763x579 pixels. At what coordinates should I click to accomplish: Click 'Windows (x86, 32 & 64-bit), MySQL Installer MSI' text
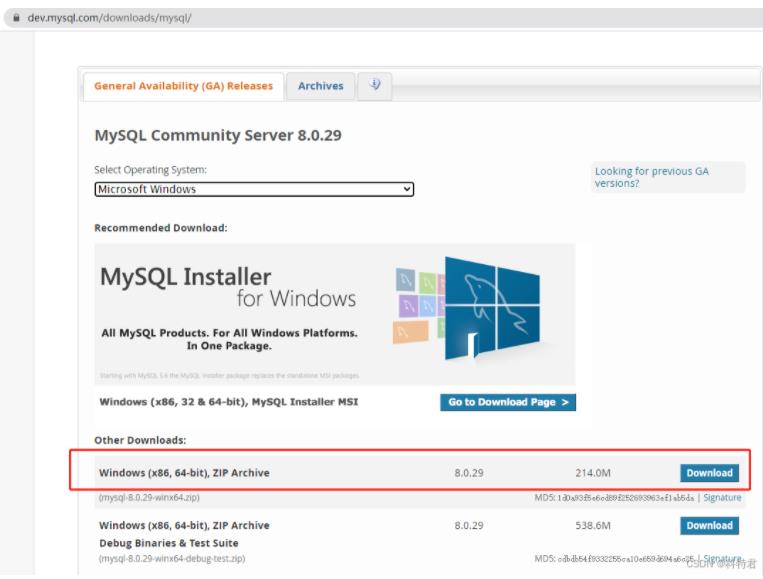coord(229,402)
